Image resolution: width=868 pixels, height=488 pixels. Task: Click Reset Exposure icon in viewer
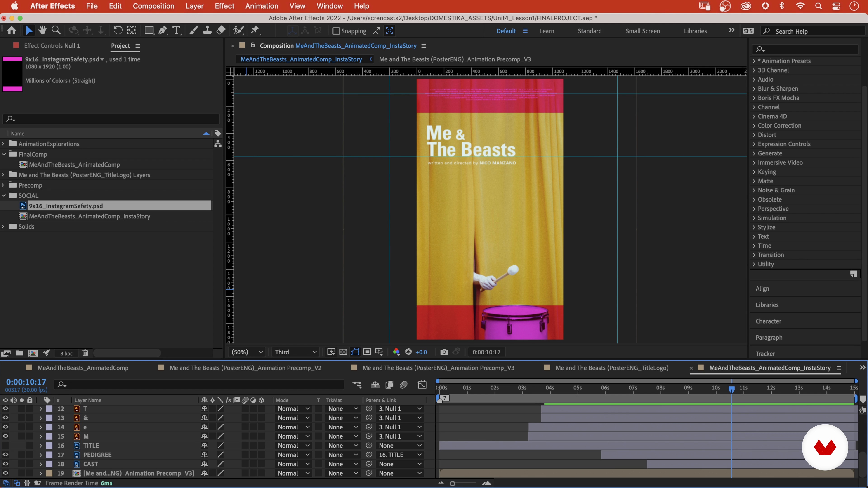408,352
